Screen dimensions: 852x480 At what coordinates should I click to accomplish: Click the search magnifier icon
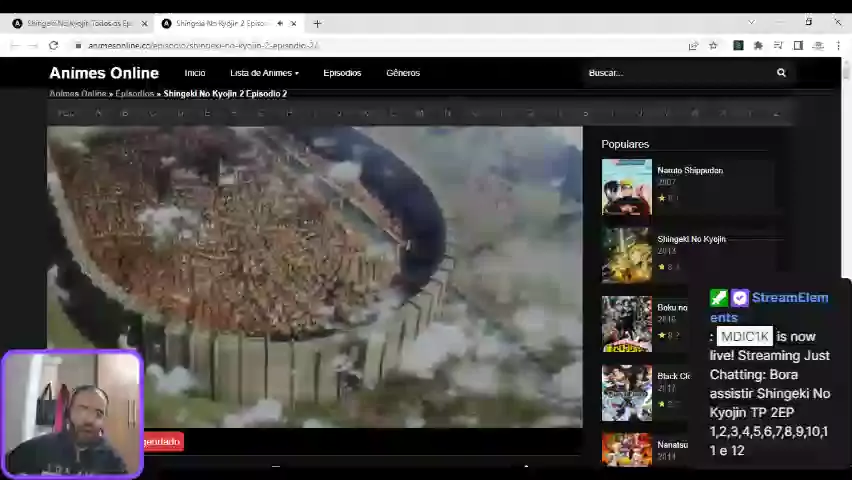781,73
